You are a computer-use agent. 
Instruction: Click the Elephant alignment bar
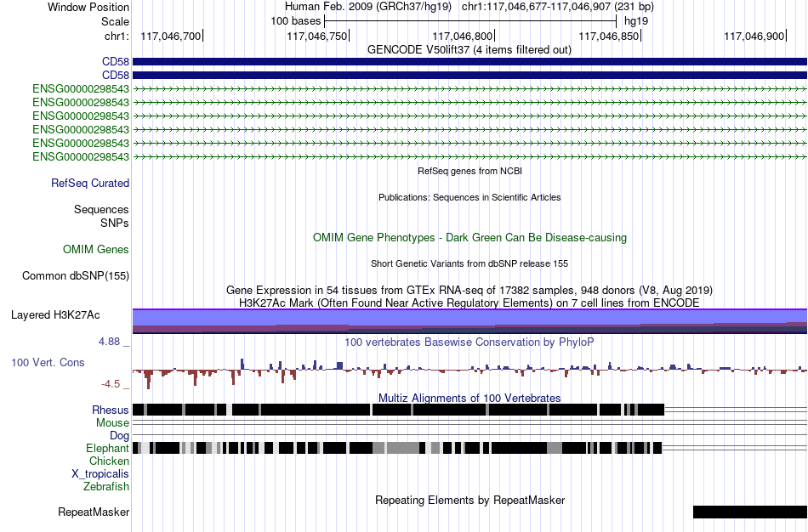point(397,448)
